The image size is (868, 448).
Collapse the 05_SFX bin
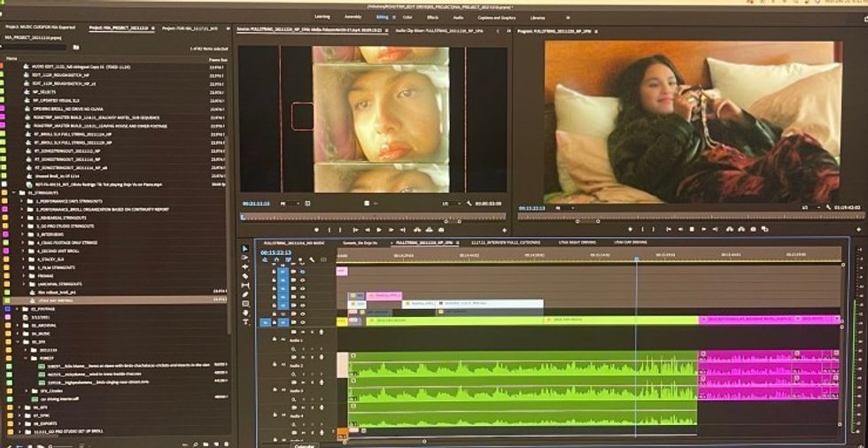(x=17, y=342)
